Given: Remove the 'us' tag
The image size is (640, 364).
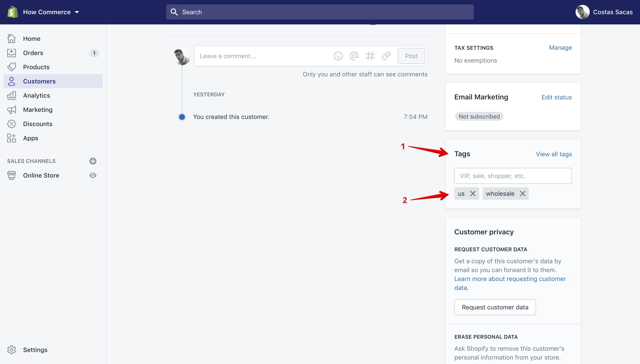Looking at the screenshot, I should point(472,194).
